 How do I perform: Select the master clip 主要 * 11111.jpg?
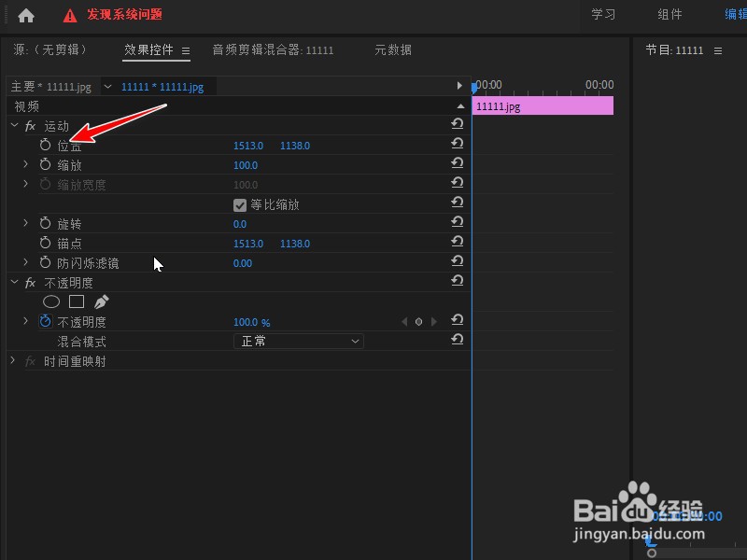pos(51,87)
